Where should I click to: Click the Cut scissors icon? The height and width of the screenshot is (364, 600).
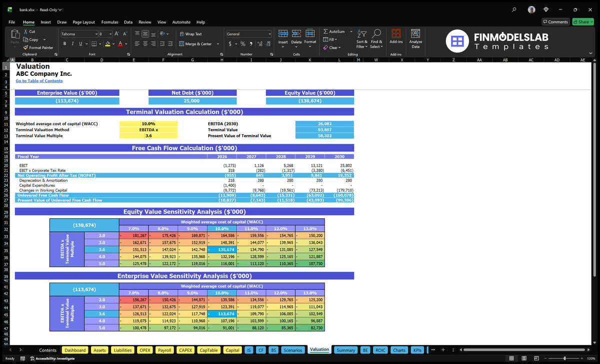[25, 31]
